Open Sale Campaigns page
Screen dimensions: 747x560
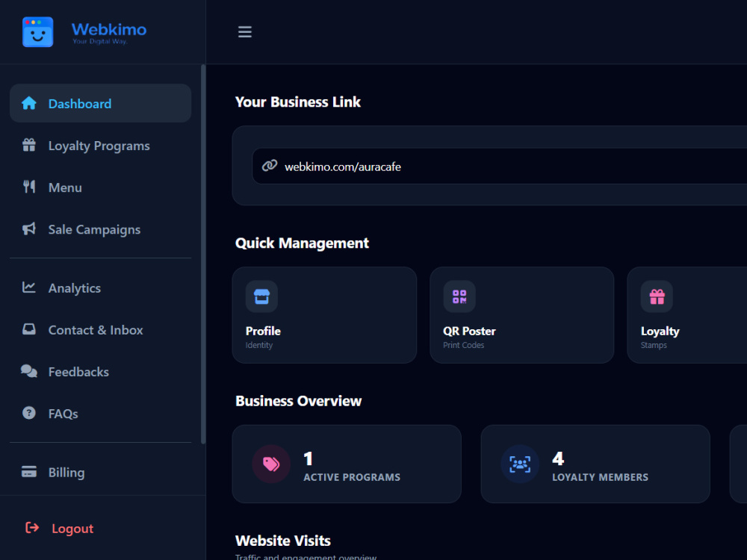pos(101,229)
